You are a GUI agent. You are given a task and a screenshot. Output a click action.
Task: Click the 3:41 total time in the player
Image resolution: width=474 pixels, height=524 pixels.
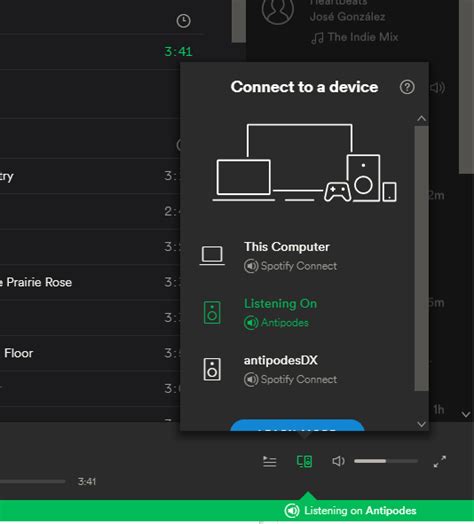tap(87, 482)
